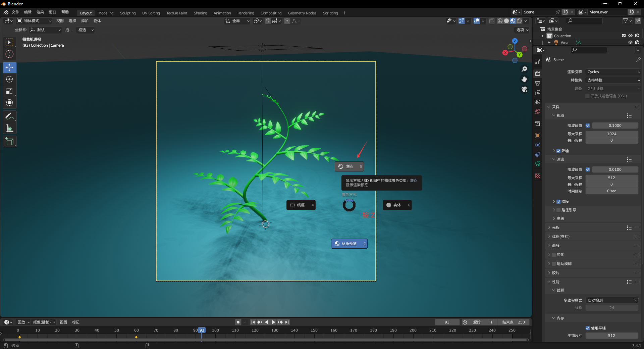The image size is (644, 349).
Task: Hide the Area light in viewport
Action: 630,42
